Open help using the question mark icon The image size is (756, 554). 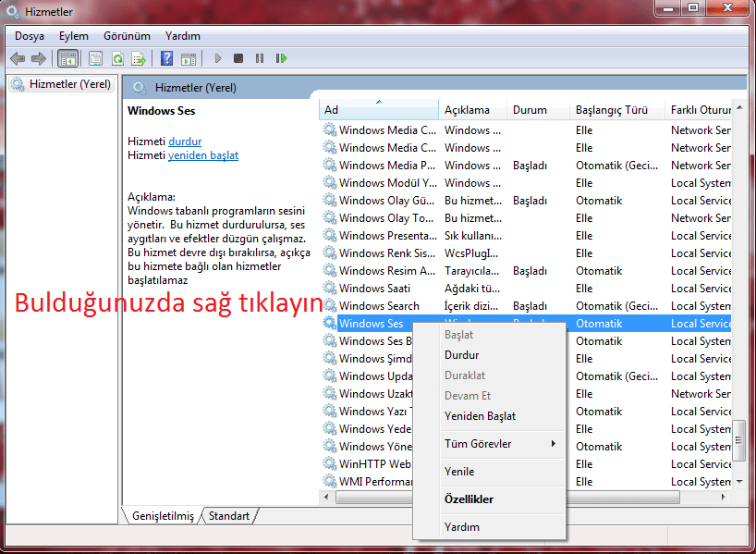[x=167, y=58]
